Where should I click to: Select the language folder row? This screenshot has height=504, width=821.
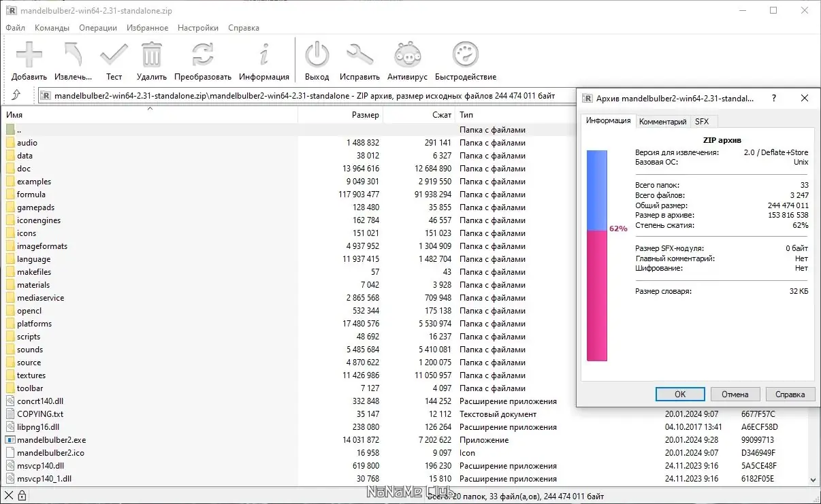(x=289, y=259)
